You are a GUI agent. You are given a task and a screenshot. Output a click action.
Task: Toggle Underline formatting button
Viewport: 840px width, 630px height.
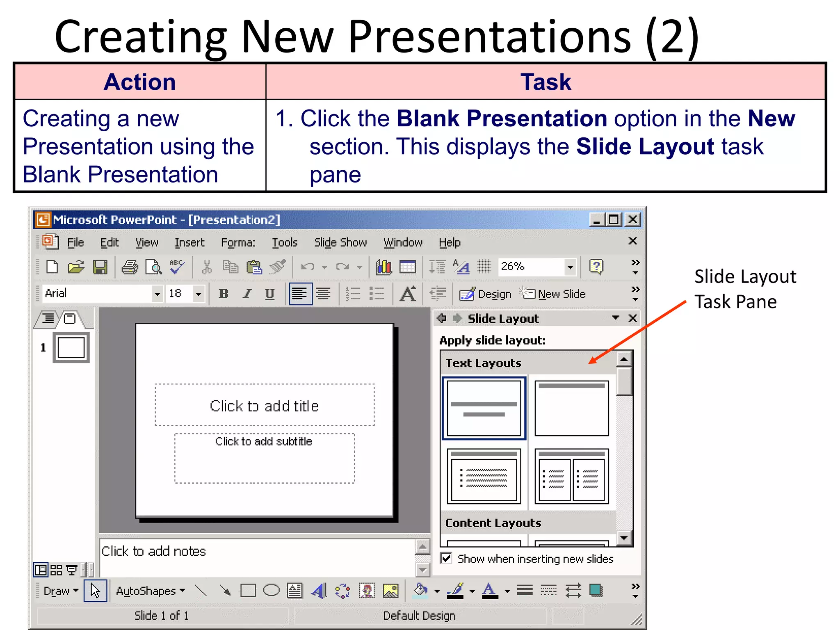269,294
